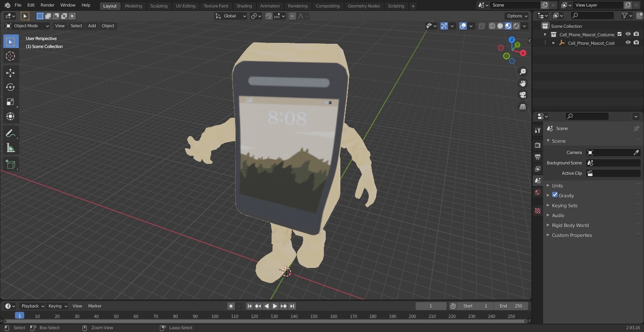Open the World properties tab
Viewport: 644px width, 332px height.
click(x=537, y=193)
